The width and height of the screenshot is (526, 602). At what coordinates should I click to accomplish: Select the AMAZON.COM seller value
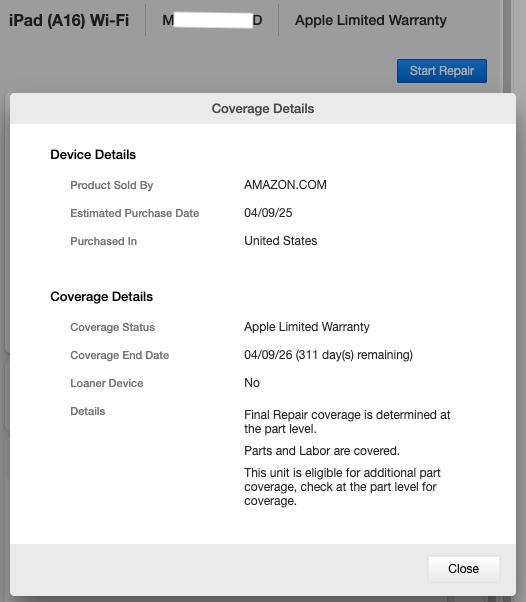pyautogui.click(x=285, y=185)
